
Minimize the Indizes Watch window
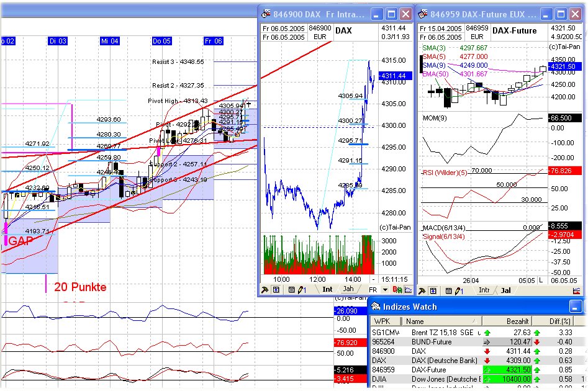coord(575,306)
